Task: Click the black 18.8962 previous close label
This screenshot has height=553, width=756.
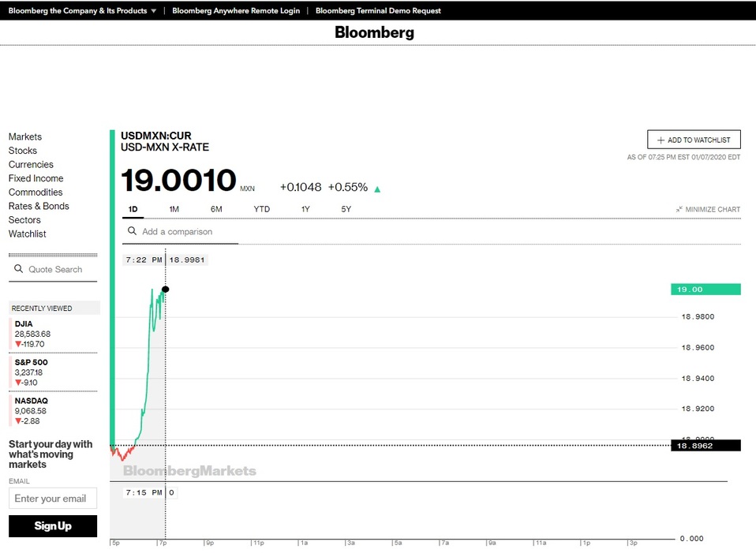Action: point(705,446)
